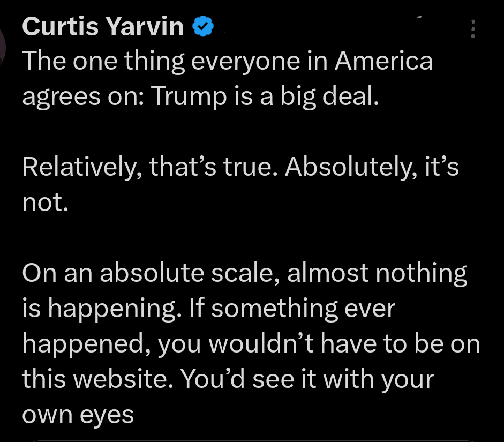The width and height of the screenshot is (504, 442).
Task: Click the line "The one thing everyone in America"
Action: pos(227,61)
